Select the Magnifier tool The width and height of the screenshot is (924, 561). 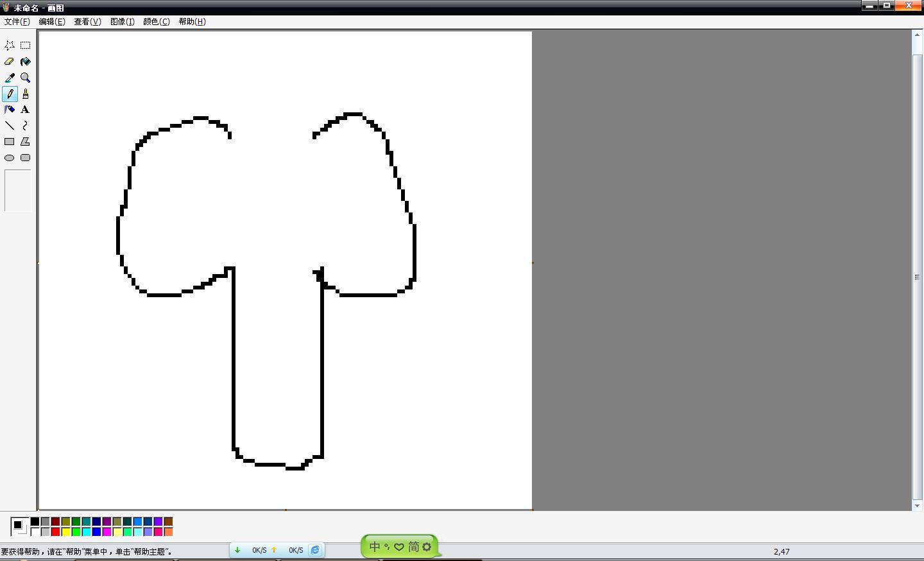tap(26, 78)
